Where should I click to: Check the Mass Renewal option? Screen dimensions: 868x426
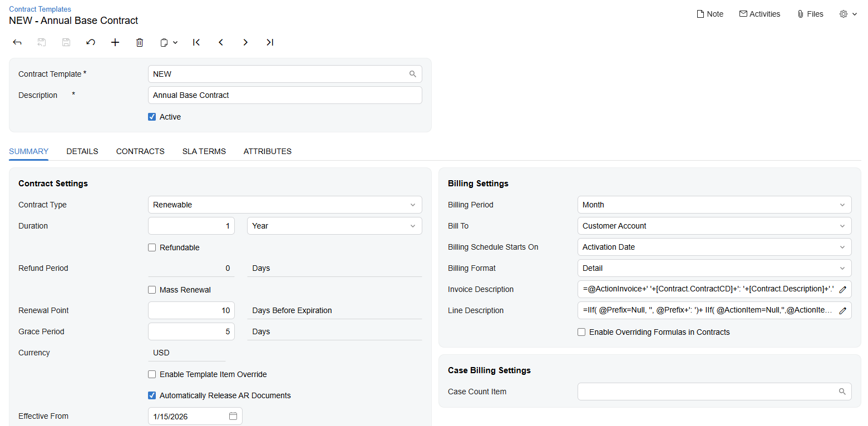[x=152, y=289]
